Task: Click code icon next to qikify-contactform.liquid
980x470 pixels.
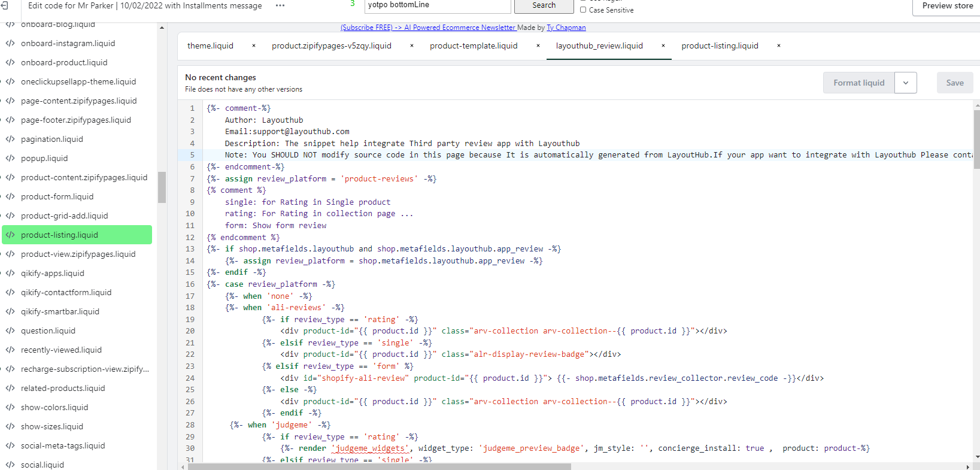Action: 10,292
